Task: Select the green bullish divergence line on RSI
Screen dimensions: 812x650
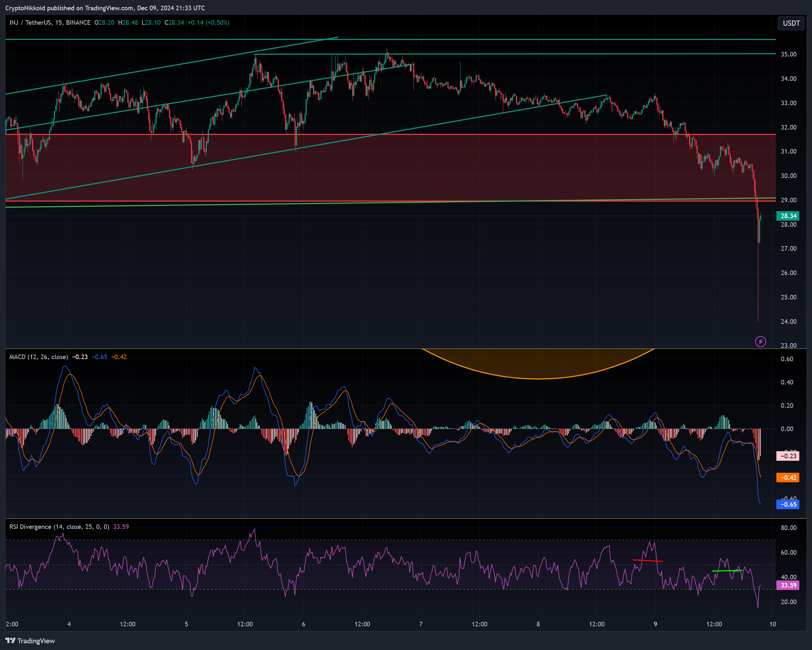Action: [727, 571]
